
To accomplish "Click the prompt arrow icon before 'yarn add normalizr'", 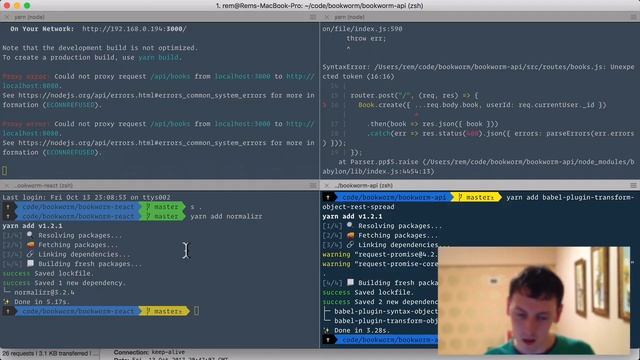I will pos(8,216).
